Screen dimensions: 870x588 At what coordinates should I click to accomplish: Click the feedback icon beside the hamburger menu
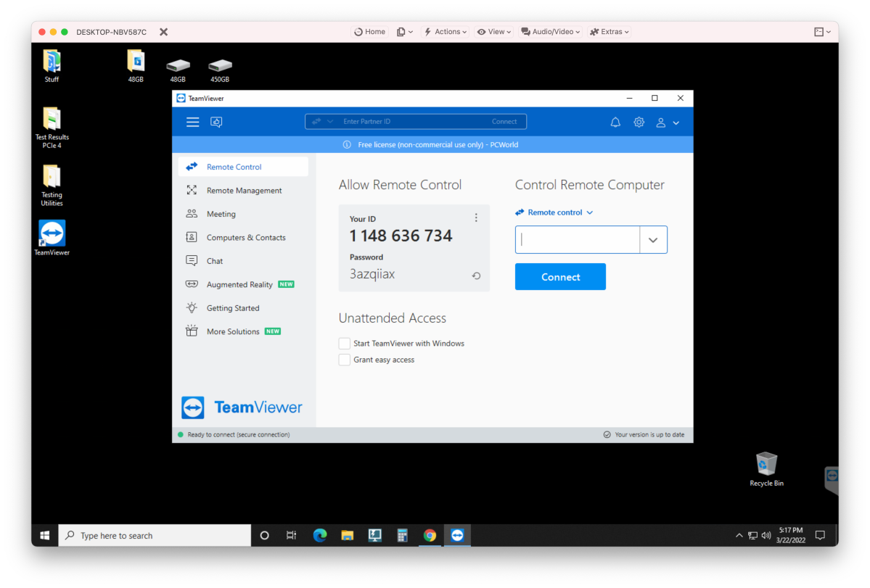(x=216, y=122)
